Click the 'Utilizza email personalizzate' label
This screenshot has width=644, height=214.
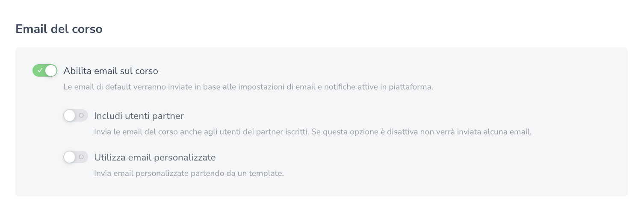[155, 157]
